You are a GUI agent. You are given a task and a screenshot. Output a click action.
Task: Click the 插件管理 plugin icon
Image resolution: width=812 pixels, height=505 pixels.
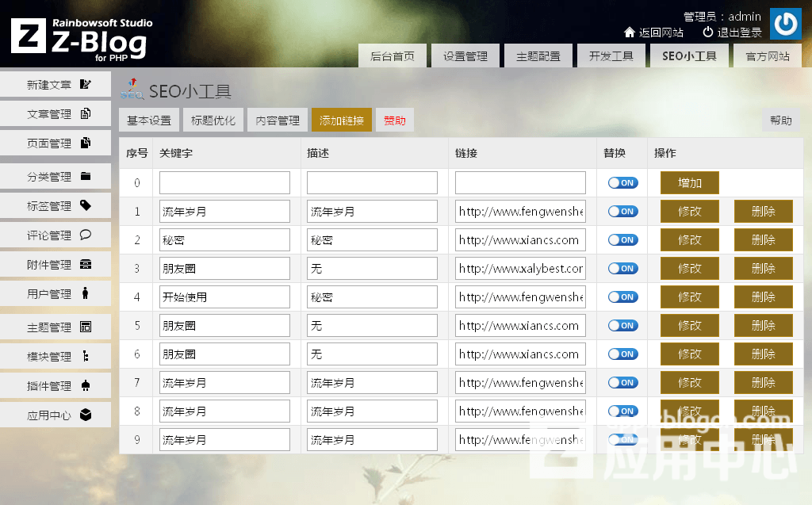(x=87, y=384)
